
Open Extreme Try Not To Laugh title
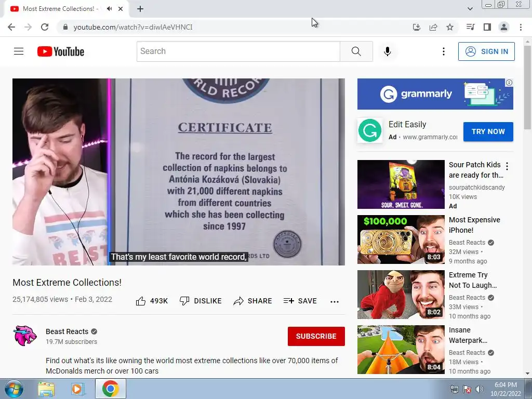click(x=473, y=280)
